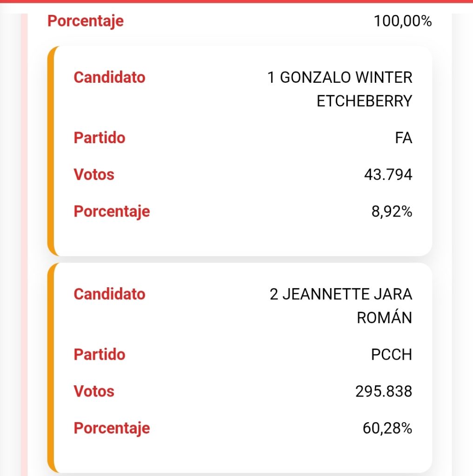This screenshot has width=473, height=476.
Task: Click the orange accent bar of Jara's card
Action: [x=51, y=367]
